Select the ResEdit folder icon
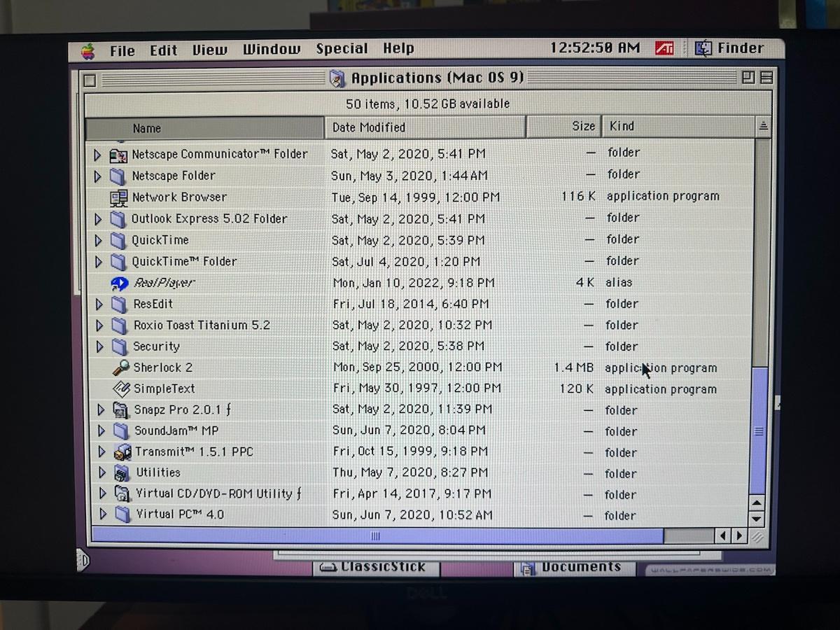This screenshot has height=630, width=840. (119, 304)
